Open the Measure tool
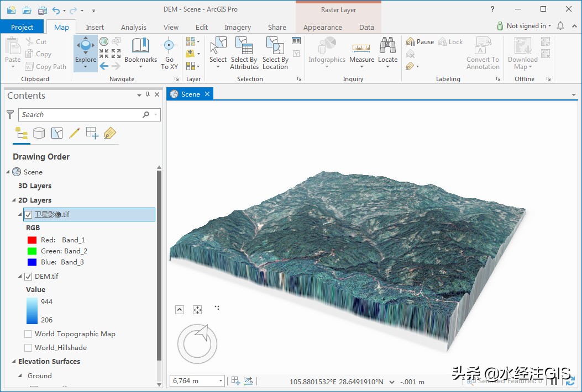 361,50
